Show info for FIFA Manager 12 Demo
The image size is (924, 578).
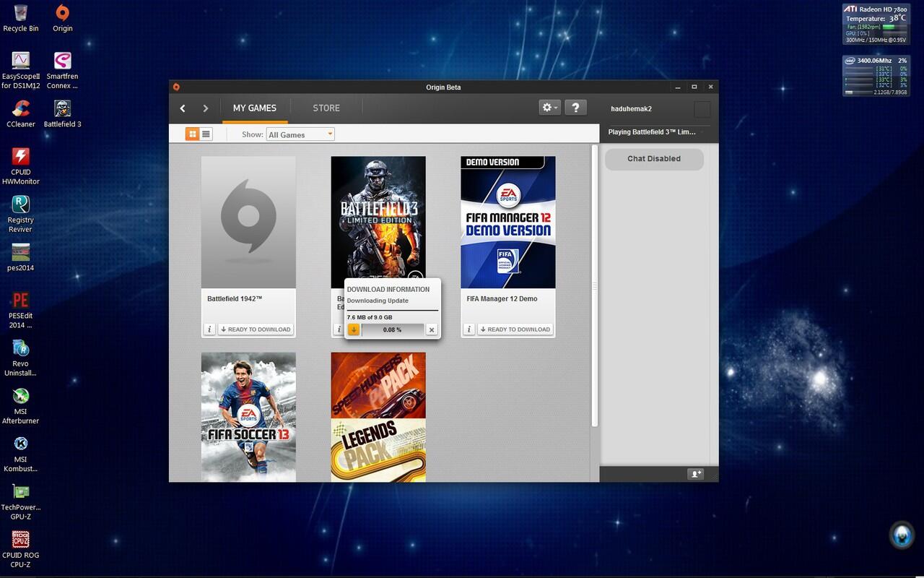point(469,329)
